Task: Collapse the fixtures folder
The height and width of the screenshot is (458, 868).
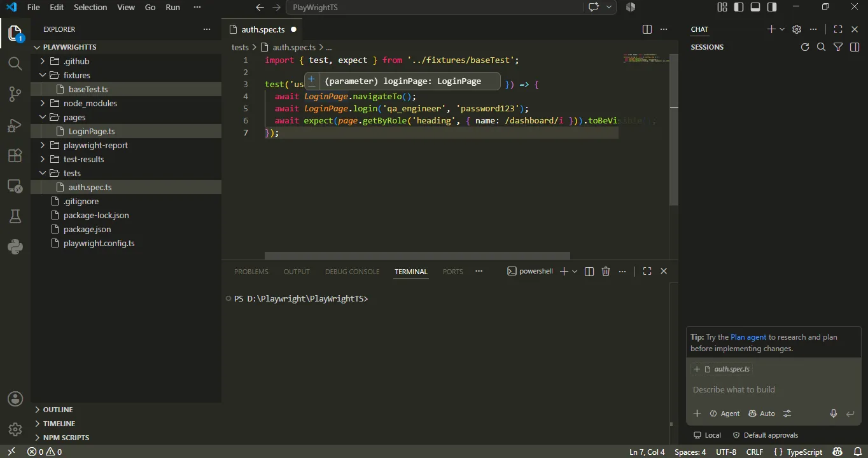Action: coord(43,75)
